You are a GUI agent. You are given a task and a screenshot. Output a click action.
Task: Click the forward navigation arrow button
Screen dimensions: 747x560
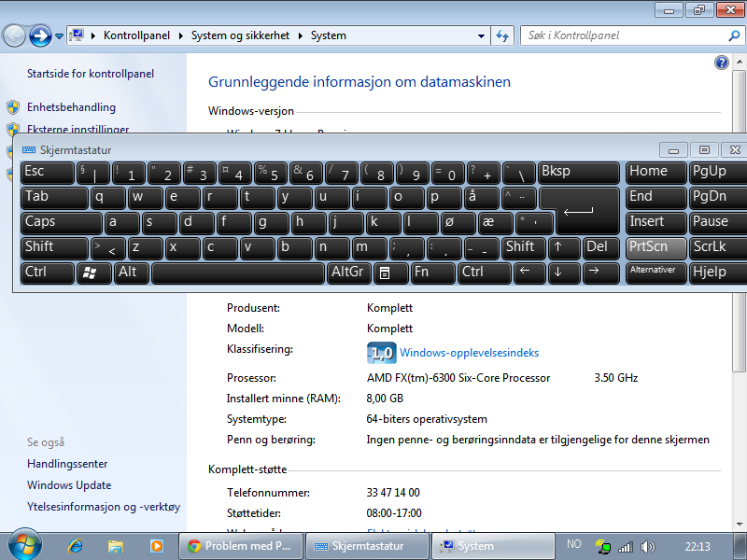40,35
